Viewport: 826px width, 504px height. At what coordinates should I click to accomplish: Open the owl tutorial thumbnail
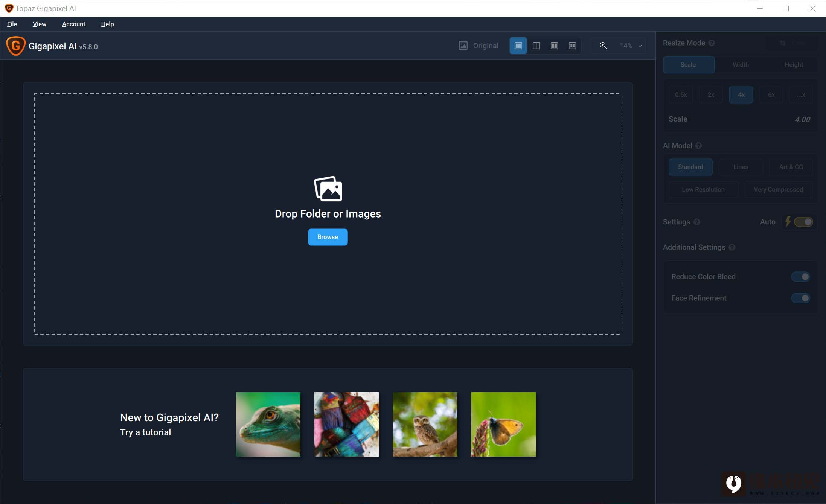[425, 424]
